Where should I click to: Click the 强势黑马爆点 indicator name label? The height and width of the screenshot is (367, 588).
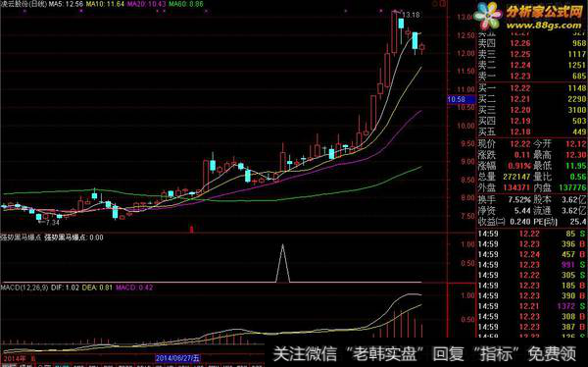21,237
